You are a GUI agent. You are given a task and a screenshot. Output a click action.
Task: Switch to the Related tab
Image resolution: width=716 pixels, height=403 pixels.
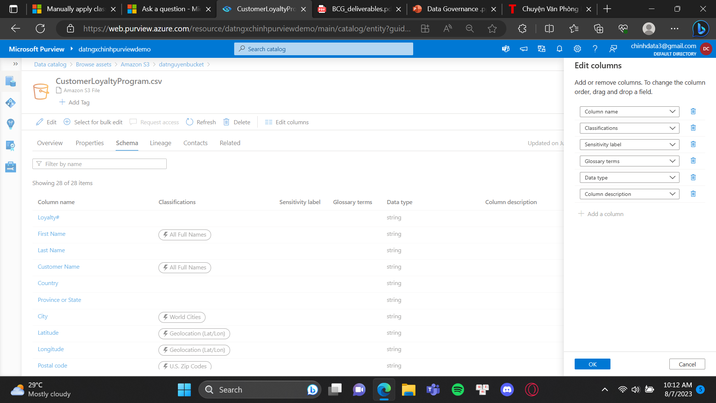tap(230, 143)
